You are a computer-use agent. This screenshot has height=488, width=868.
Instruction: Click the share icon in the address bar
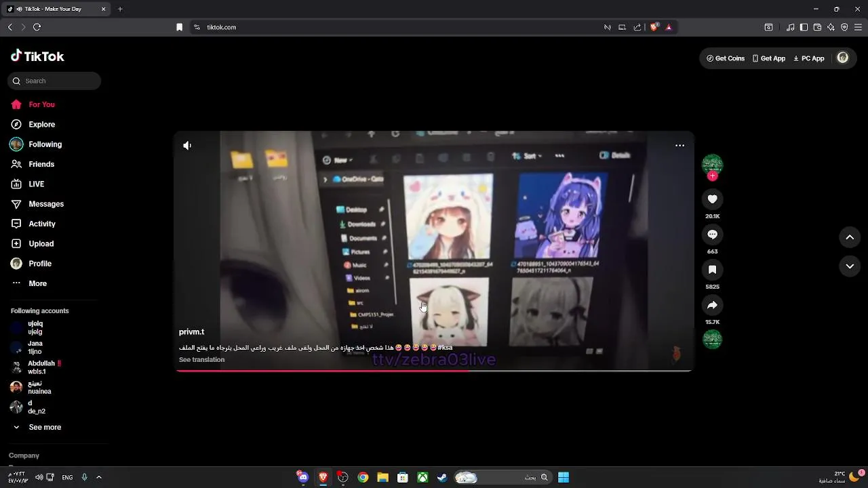click(637, 27)
